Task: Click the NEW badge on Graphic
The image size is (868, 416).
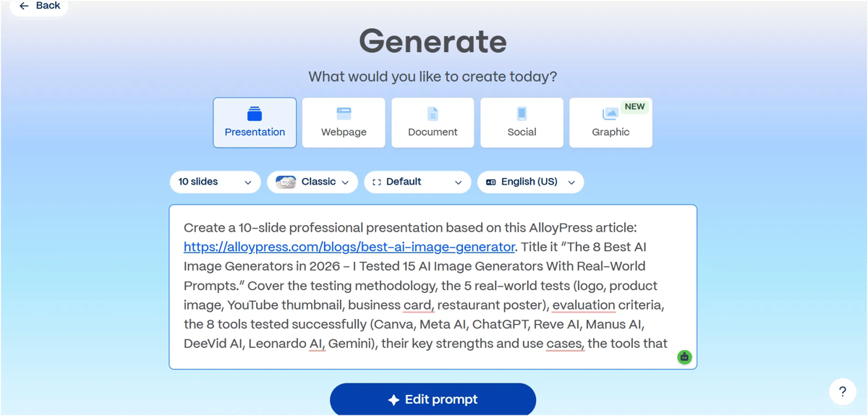Action: click(634, 106)
